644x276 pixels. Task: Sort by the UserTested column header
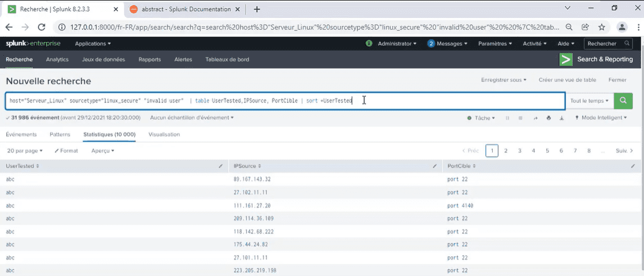22,166
